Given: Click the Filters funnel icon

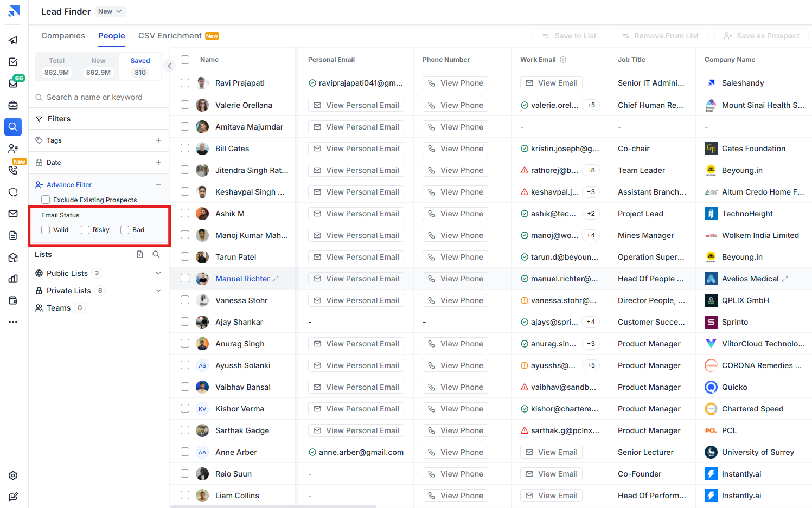Looking at the screenshot, I should point(39,119).
